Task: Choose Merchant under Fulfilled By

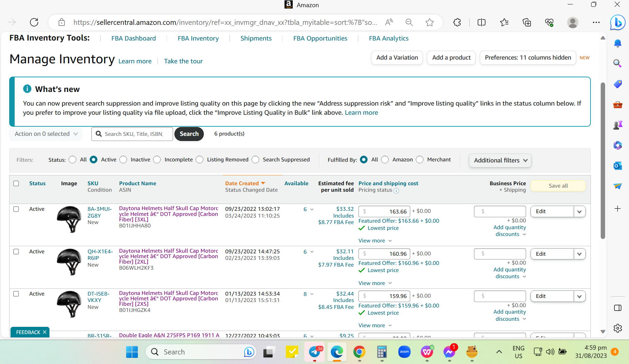Action: 420,160
